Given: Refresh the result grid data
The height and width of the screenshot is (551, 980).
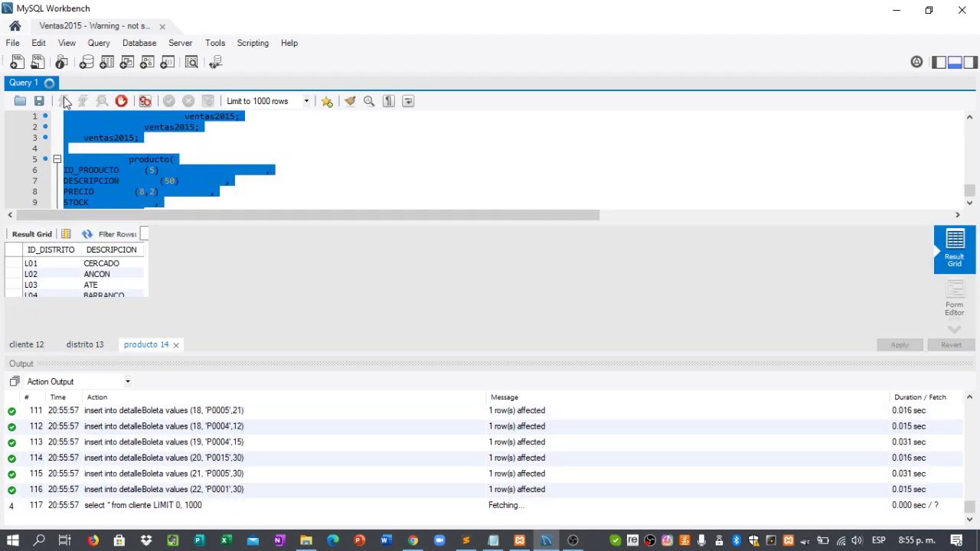Looking at the screenshot, I should (87, 234).
